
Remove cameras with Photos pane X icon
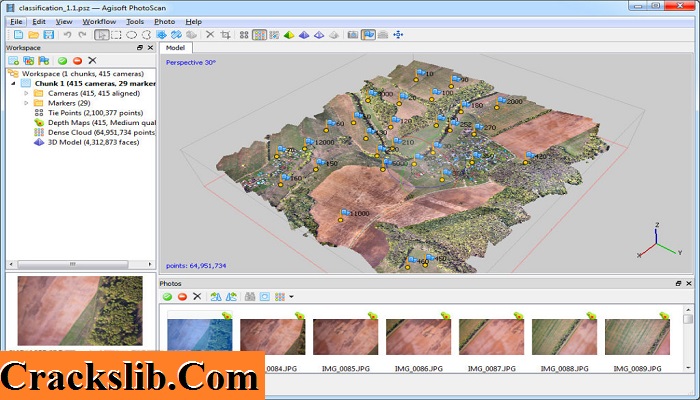[197, 296]
